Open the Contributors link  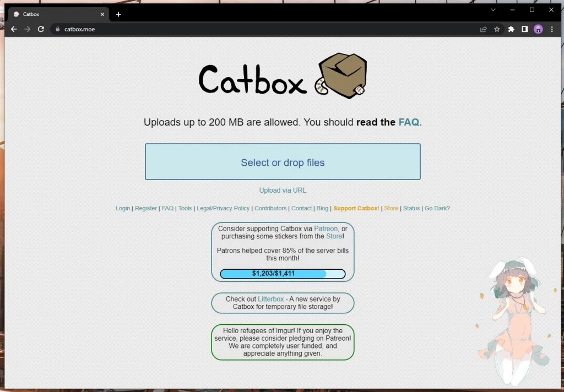pos(270,208)
